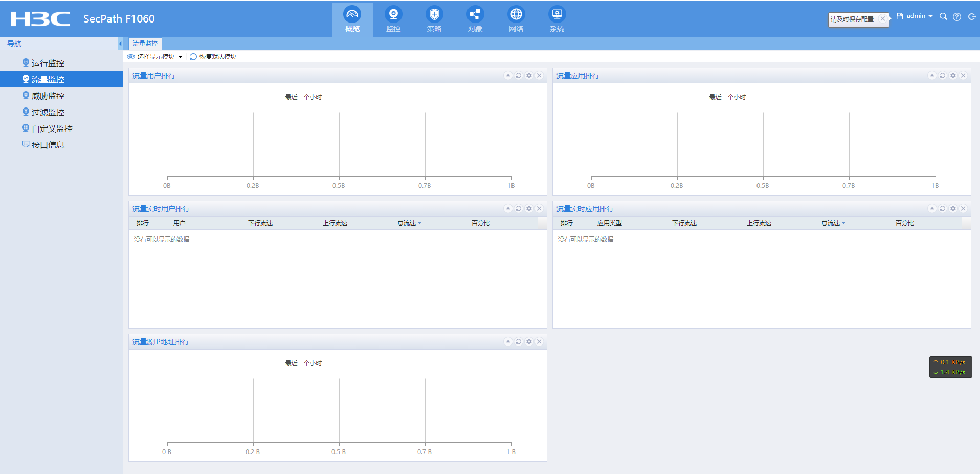
Task: Open the help question mark icon
Action: click(957, 16)
